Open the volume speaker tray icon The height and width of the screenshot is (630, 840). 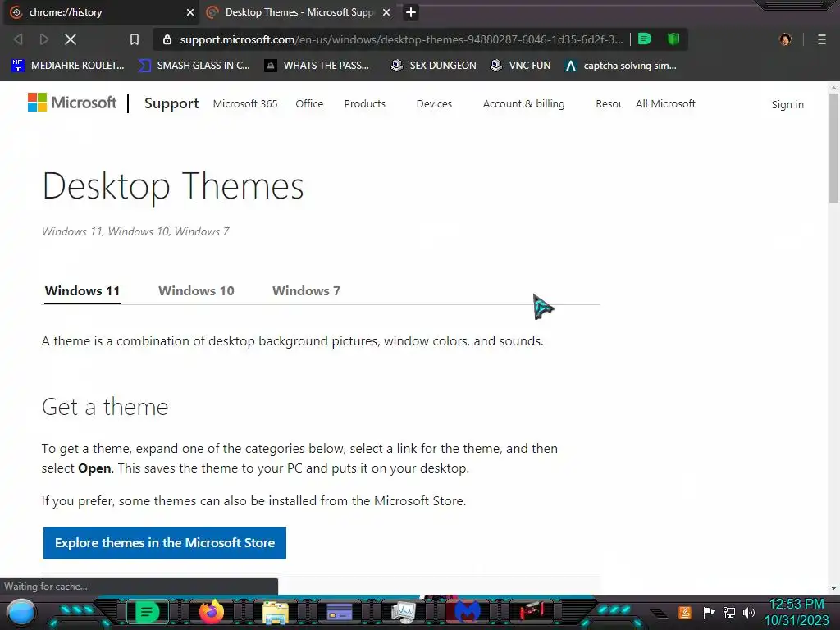pos(749,612)
